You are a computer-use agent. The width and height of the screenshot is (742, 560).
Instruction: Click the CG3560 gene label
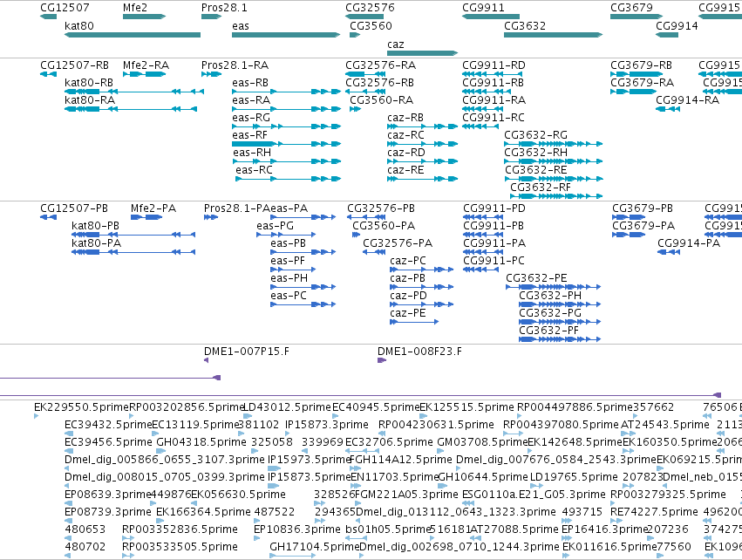point(371,25)
